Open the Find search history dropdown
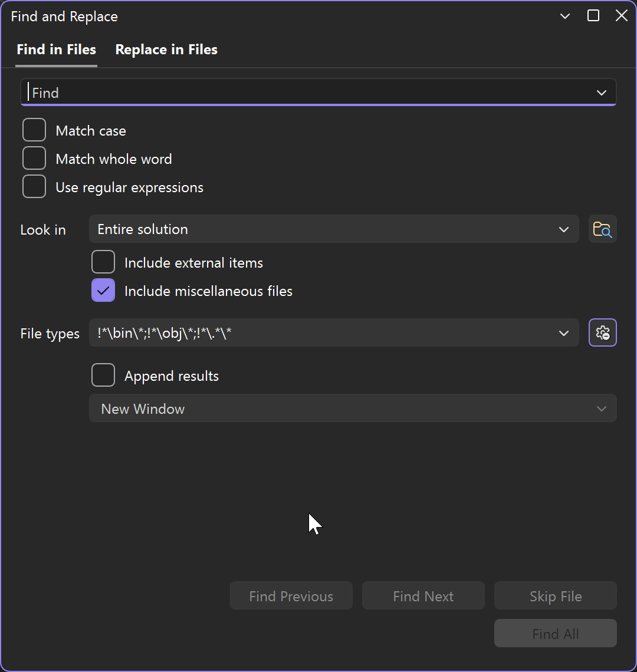Screen dimensions: 637x672 (601, 93)
